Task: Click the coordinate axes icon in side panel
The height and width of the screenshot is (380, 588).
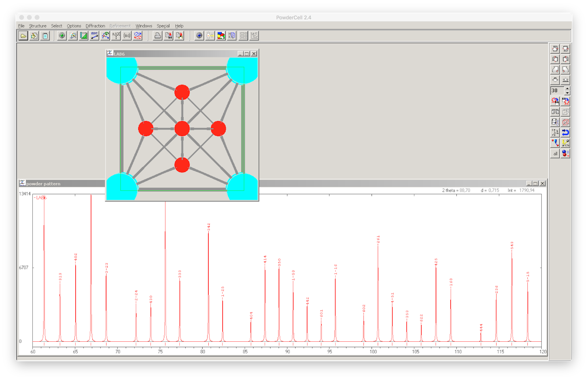Action: click(x=555, y=133)
